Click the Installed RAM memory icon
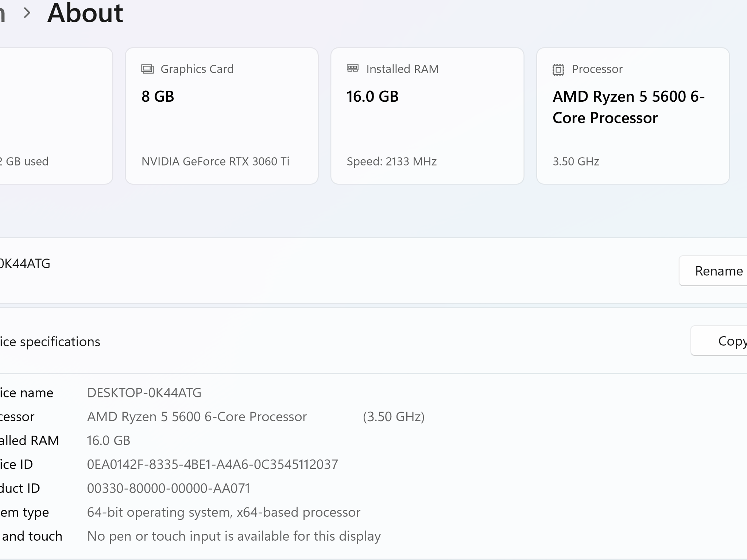 [353, 68]
